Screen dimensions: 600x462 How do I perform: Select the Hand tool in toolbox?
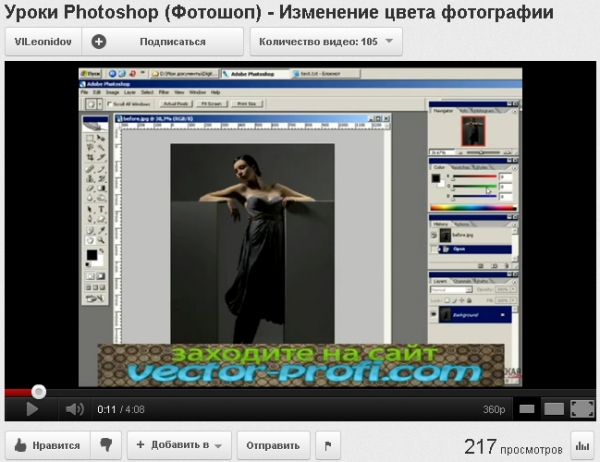pyautogui.click(x=90, y=240)
